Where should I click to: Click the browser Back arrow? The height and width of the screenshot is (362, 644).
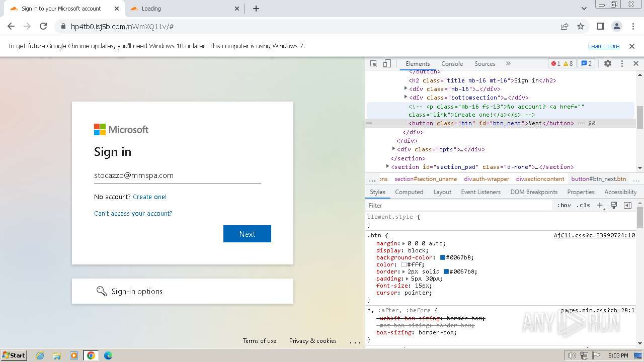click(11, 26)
